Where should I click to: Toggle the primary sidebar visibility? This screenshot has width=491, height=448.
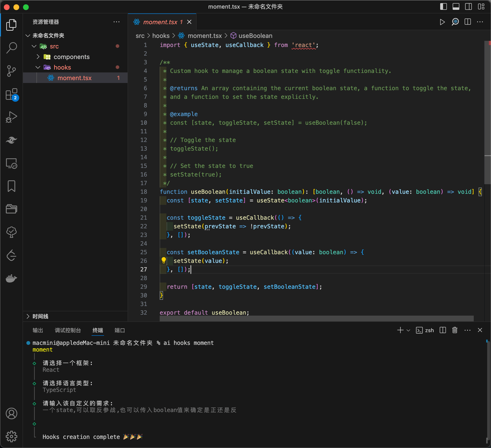(x=444, y=6)
